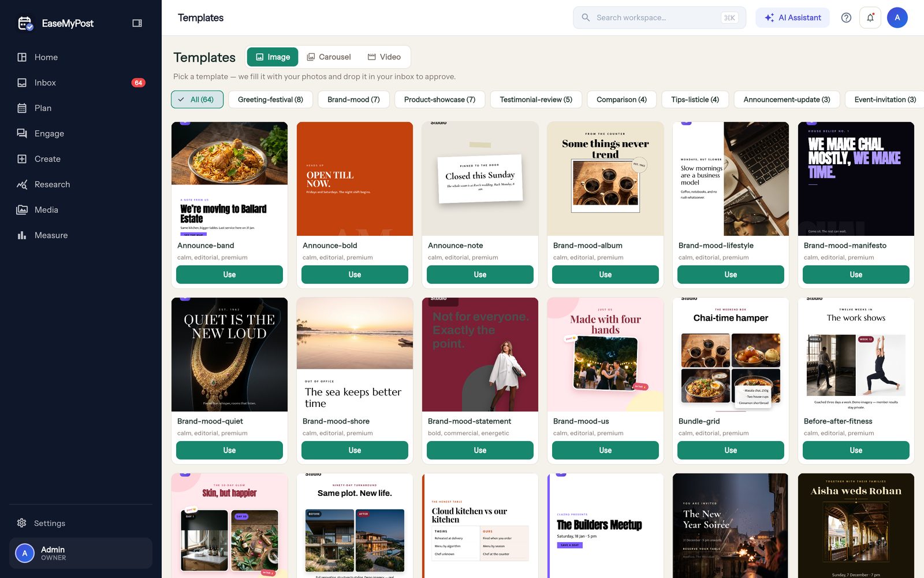The width and height of the screenshot is (924, 578).
Task: Open Brand-mood-quiet necklace thumbnail
Action: click(x=229, y=354)
